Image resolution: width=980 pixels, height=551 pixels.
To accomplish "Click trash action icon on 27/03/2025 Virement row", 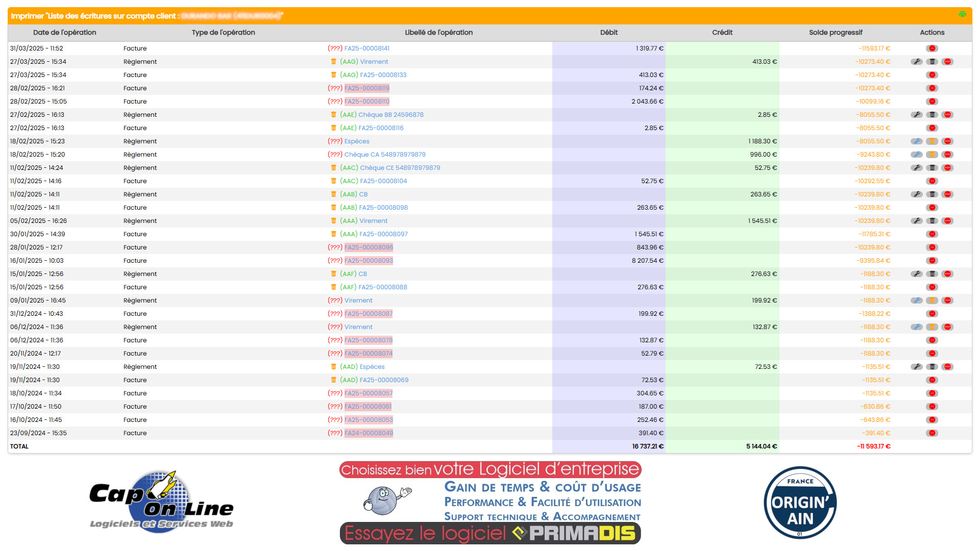I will coord(932,62).
